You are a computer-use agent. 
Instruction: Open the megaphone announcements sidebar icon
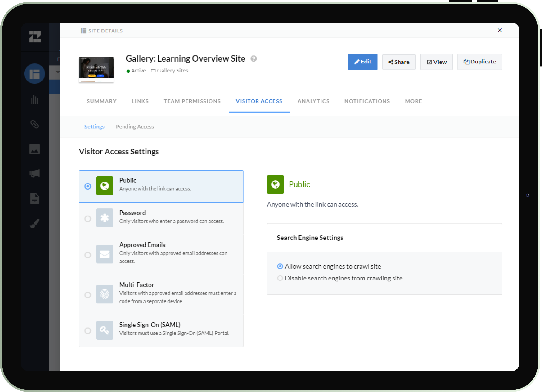click(x=34, y=173)
